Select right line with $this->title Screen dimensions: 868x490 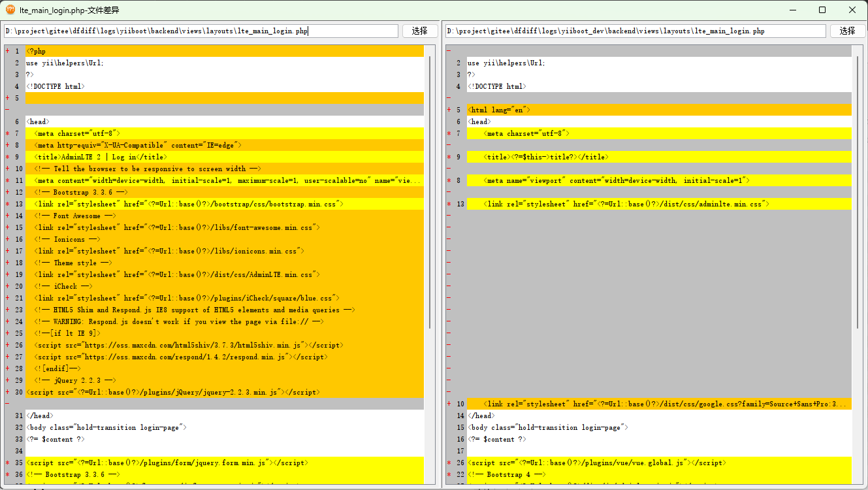pyautogui.click(x=659, y=157)
